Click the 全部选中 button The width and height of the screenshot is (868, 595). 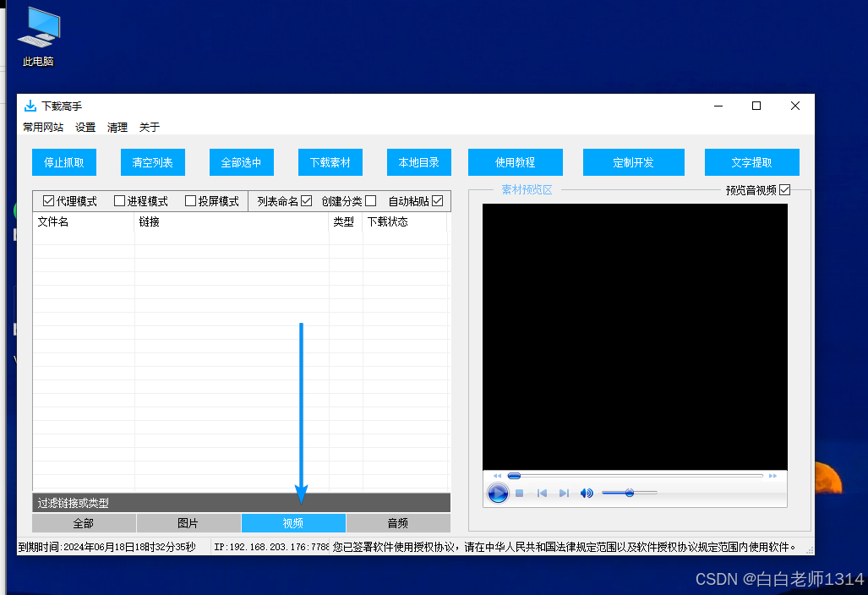click(x=242, y=162)
